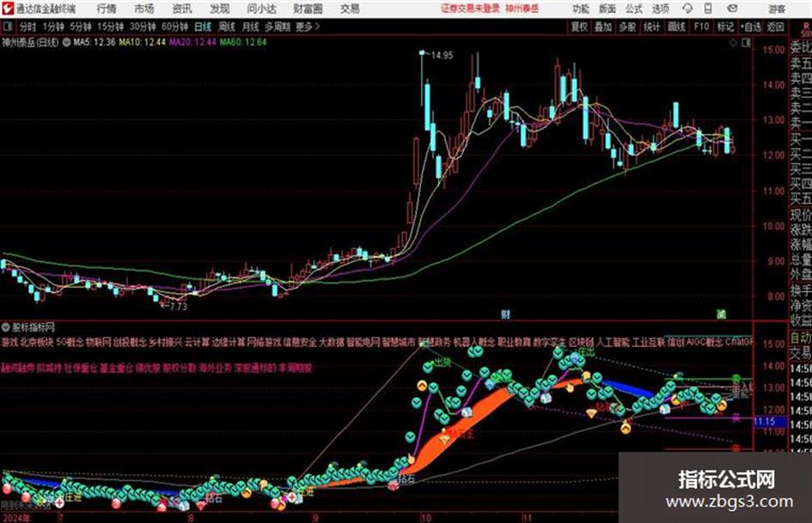Click the diamond icon above price axis
Image resolution: width=812 pixels, height=523 pixels.
tap(733, 43)
